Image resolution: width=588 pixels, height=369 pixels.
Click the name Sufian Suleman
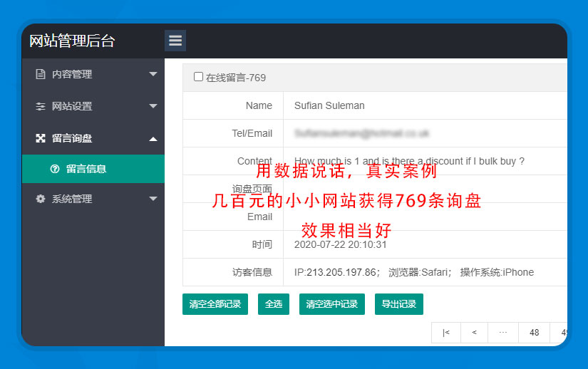click(329, 105)
